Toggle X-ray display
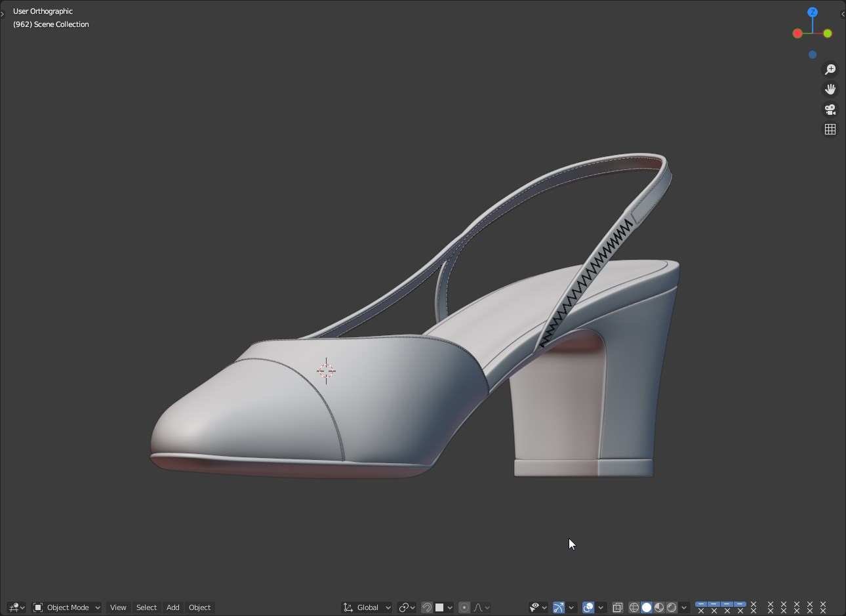This screenshot has height=616, width=846. tap(617, 607)
